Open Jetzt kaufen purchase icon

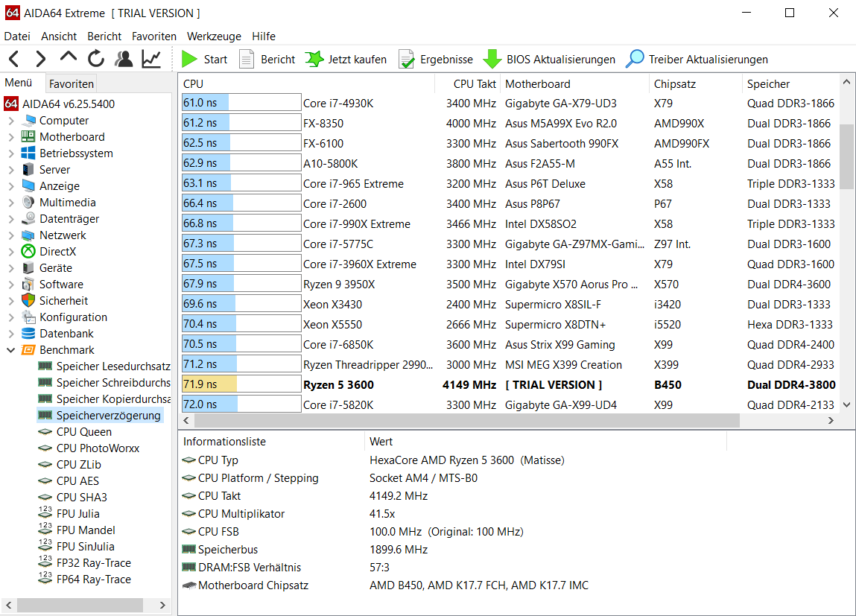[314, 59]
